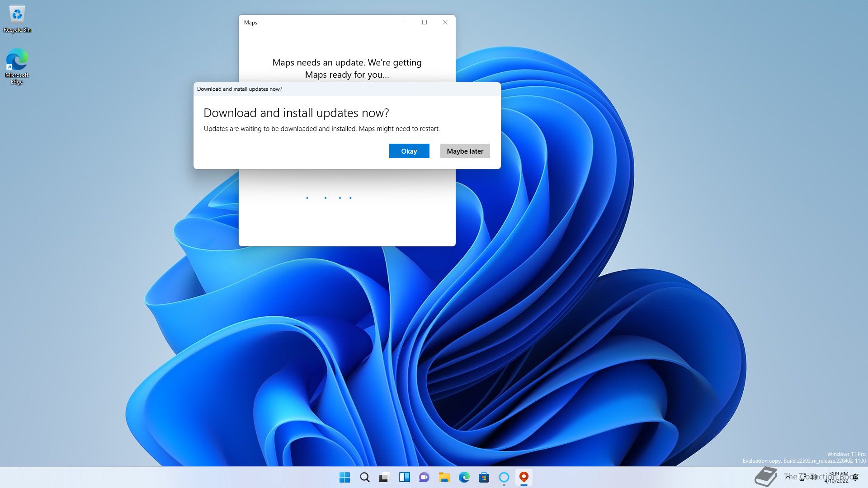868x488 pixels.
Task: Open the network status tray icon
Action: (x=802, y=477)
